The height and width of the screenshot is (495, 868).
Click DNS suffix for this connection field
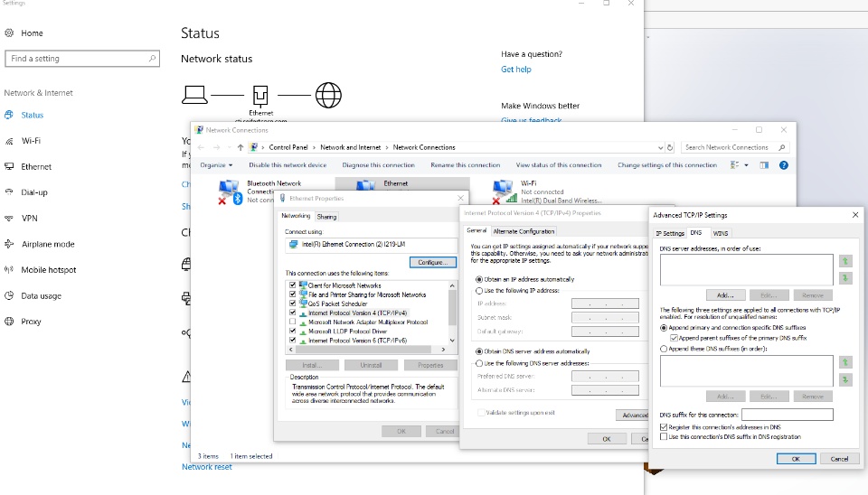tap(788, 415)
